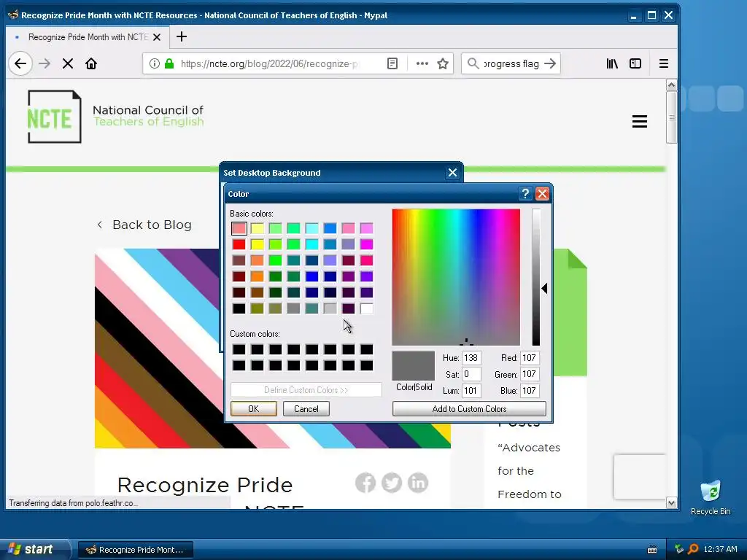
Task: Select the red basic color swatch
Action: [239, 244]
